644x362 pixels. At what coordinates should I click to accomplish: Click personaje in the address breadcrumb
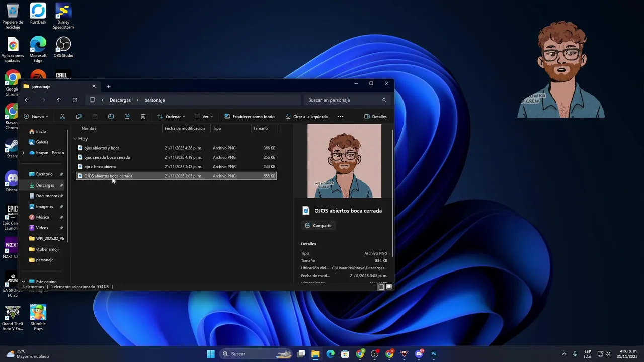coord(154,100)
